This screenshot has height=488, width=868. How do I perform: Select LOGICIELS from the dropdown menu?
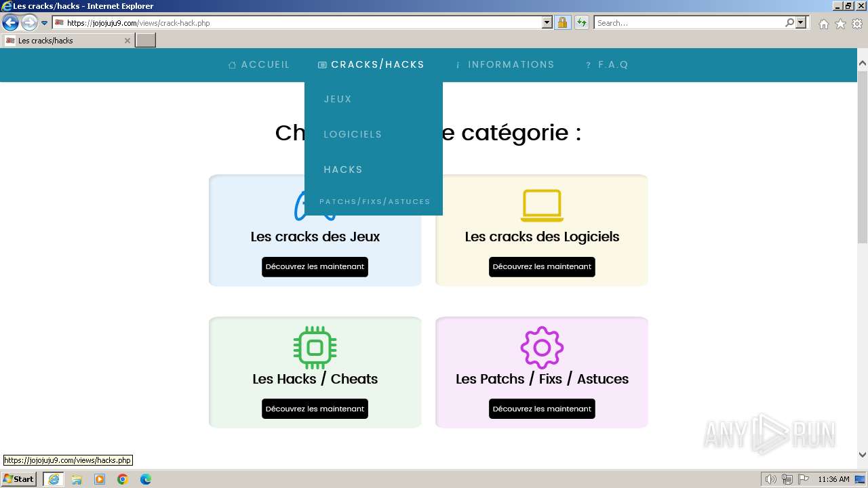pyautogui.click(x=353, y=134)
